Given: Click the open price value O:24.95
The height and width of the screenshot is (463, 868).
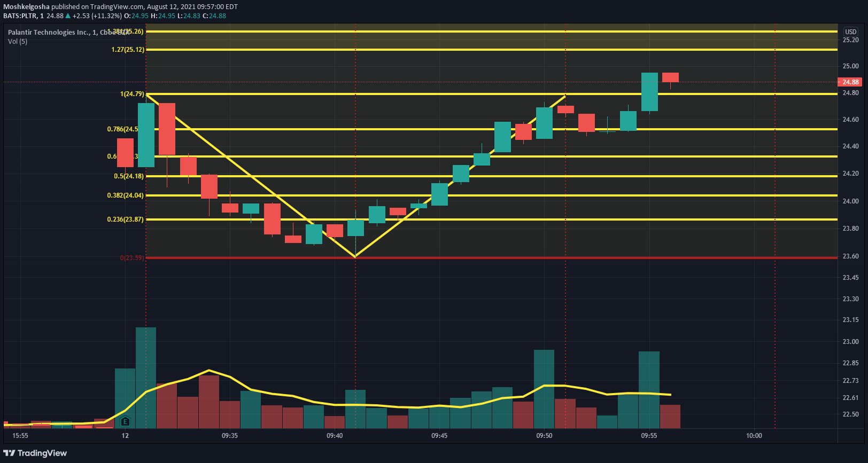Looking at the screenshot, I should pyautogui.click(x=136, y=16).
